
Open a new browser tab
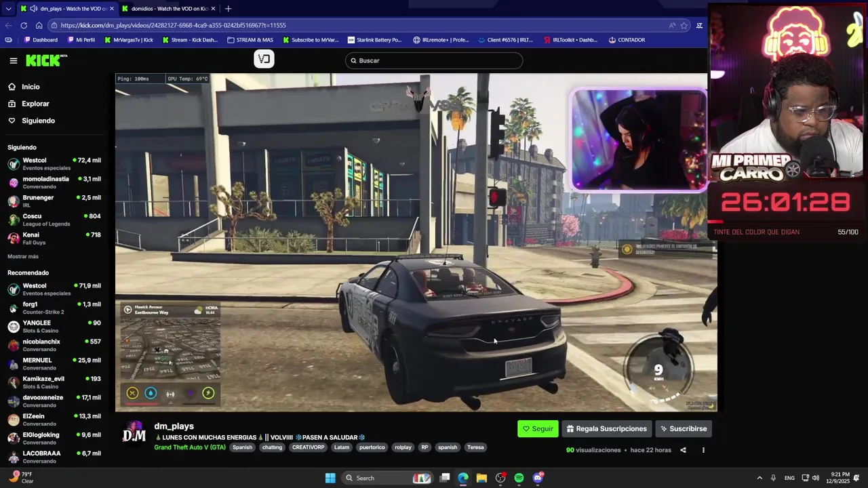(x=228, y=9)
